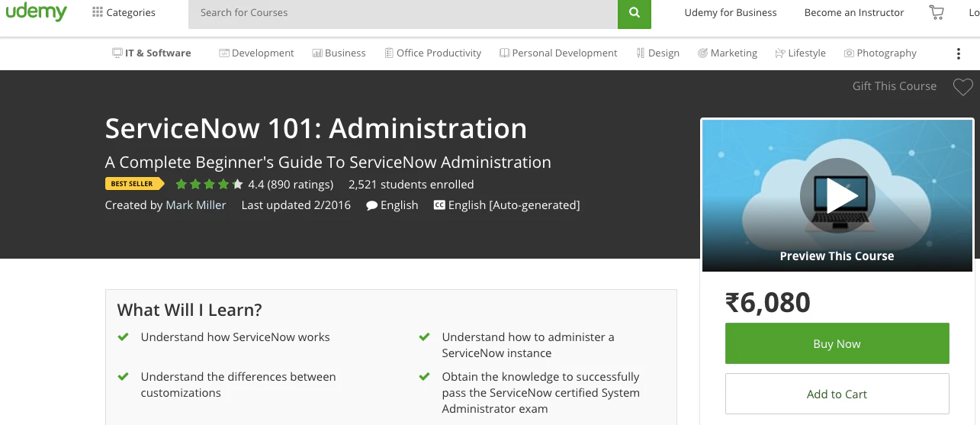980x425 pixels.
Task: Toggle the wishlist heart icon
Action: 963,87
